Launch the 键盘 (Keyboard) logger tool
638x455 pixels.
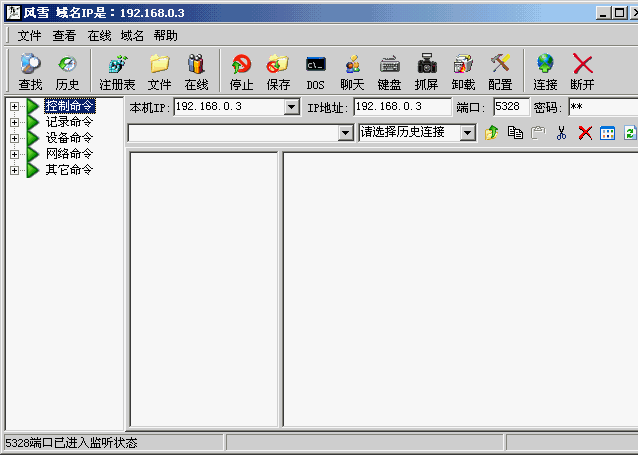pos(389,71)
